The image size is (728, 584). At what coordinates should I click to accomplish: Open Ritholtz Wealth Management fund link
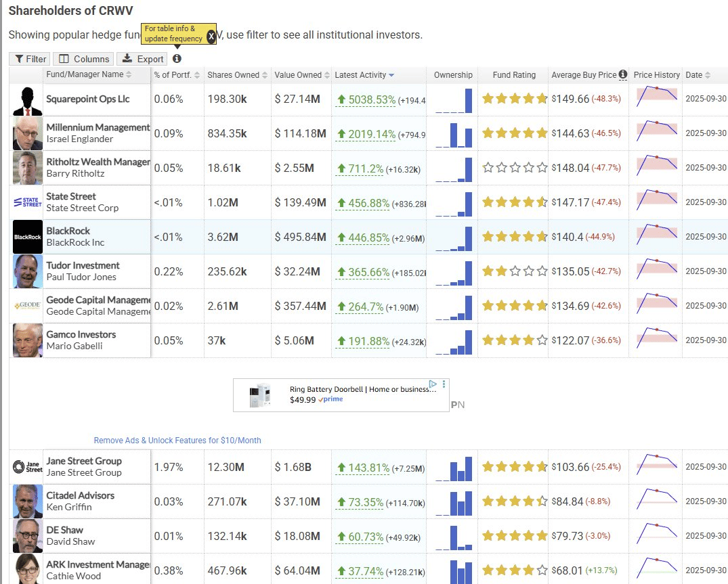point(98,162)
